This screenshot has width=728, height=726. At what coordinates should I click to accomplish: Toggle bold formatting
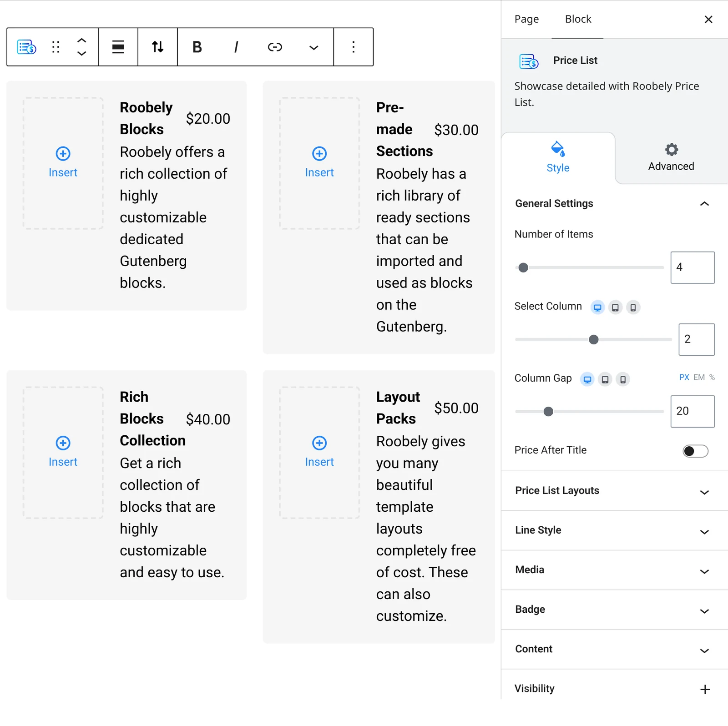(x=197, y=47)
